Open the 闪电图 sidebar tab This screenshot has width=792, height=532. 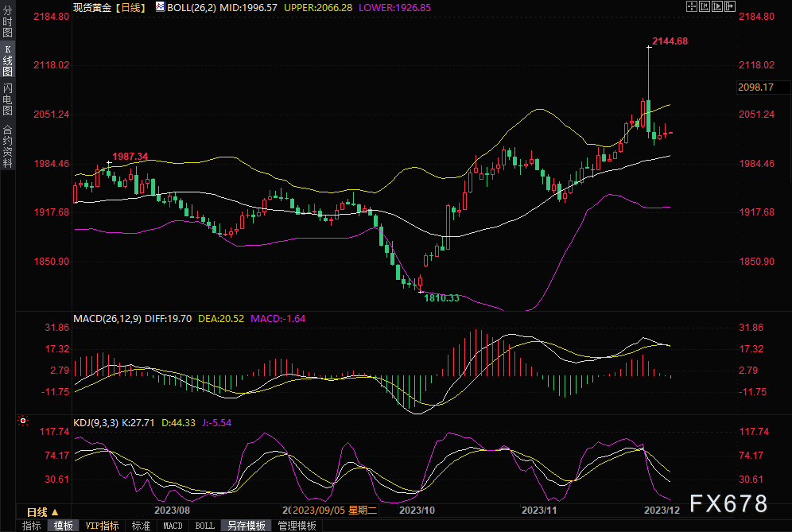(7, 99)
